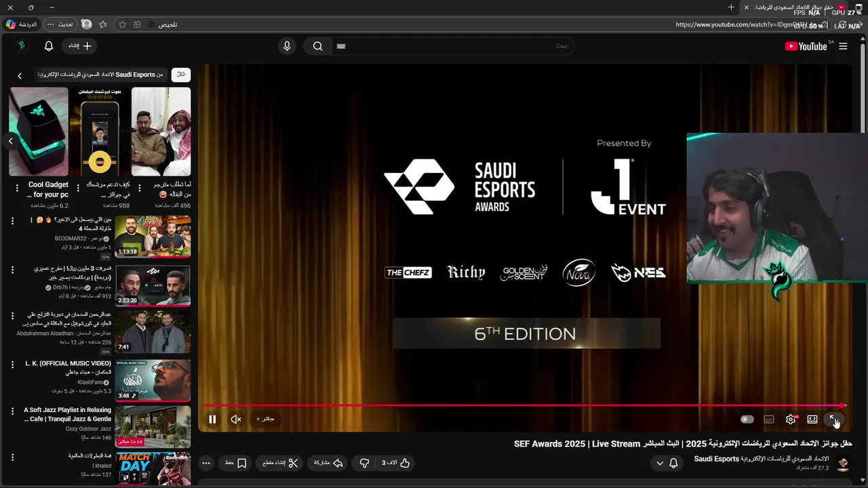Switch to theater mode in the player
This screenshot has width=868, height=488.
coord(812,420)
